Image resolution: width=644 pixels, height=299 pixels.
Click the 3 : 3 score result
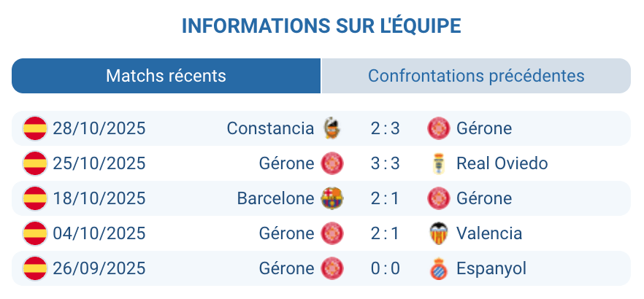tap(385, 163)
